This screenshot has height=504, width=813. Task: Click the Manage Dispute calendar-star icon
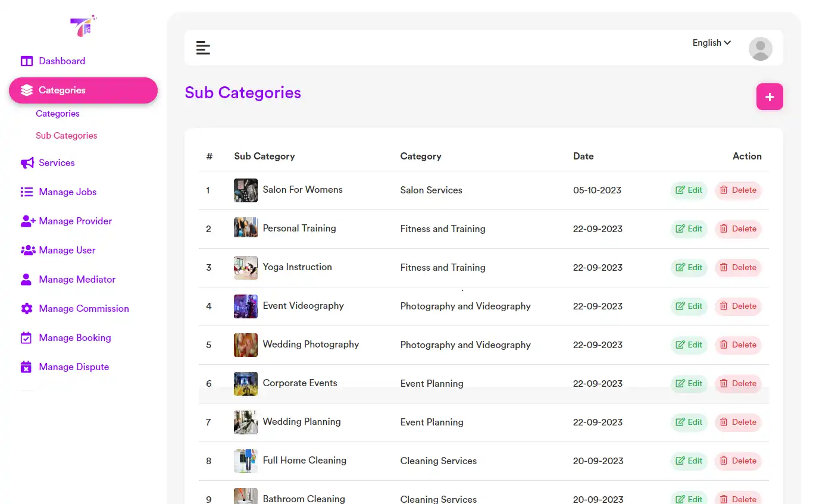point(26,367)
